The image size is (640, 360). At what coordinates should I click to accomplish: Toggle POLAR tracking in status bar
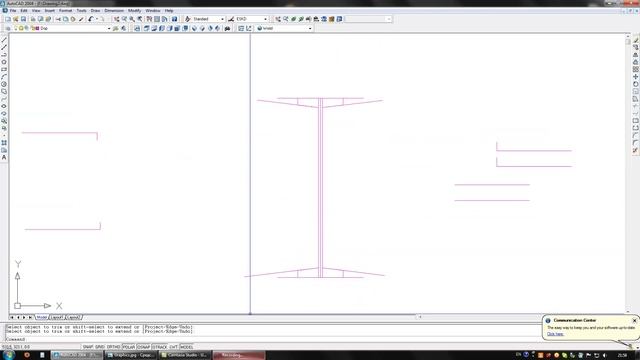click(x=129, y=347)
